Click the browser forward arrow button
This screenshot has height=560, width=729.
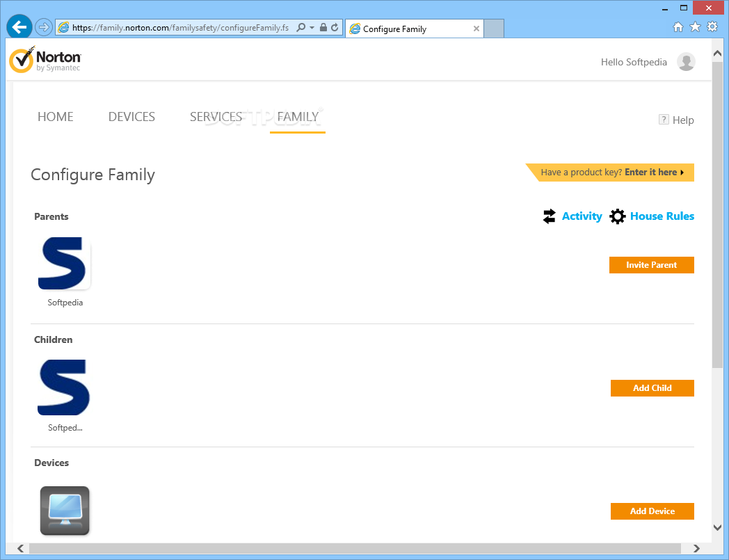click(44, 27)
